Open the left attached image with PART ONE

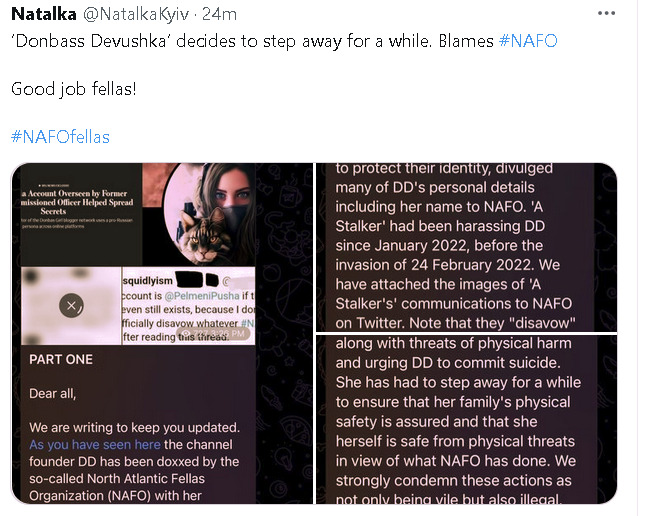pos(162,333)
